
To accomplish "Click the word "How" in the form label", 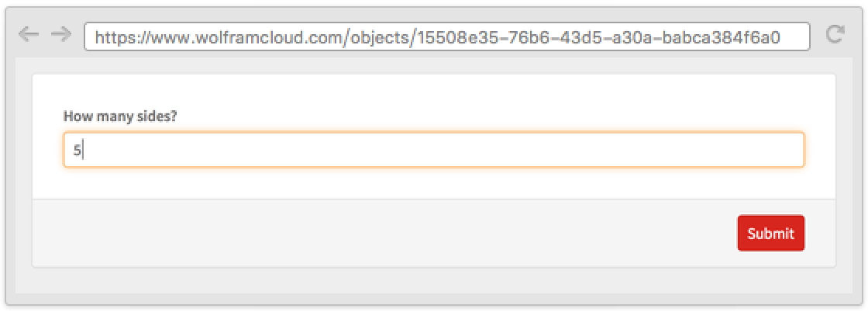I will [x=77, y=116].
